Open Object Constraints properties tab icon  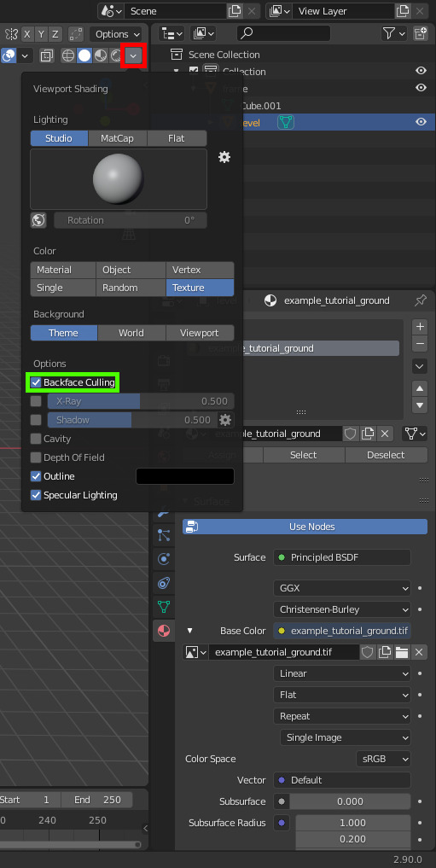[x=164, y=582]
